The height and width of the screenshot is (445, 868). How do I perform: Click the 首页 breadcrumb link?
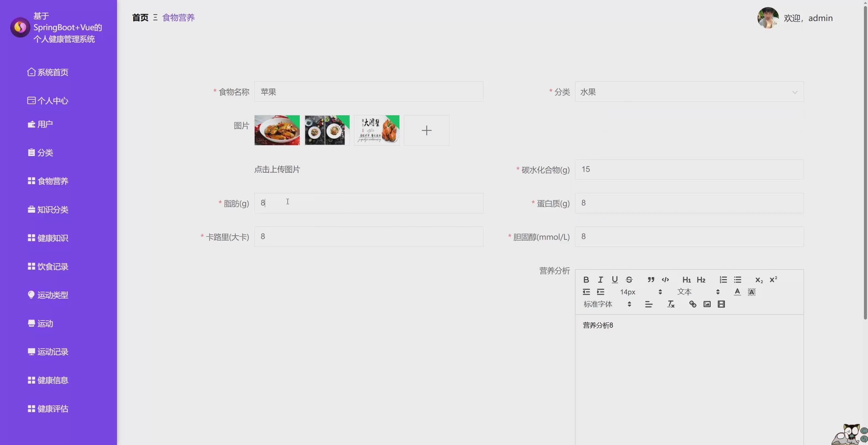point(139,17)
